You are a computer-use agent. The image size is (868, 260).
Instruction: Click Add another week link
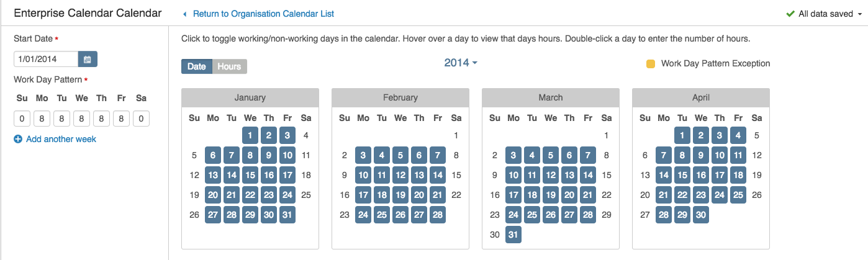(x=61, y=140)
